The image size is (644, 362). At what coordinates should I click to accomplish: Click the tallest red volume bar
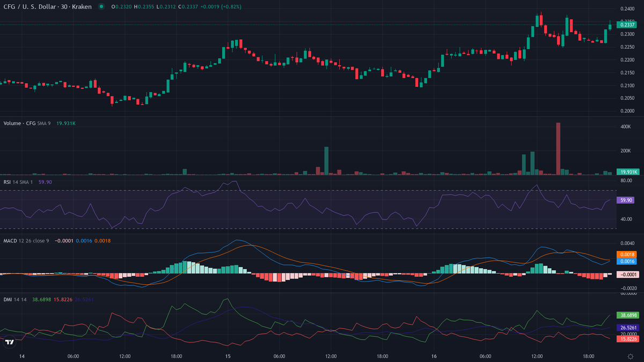pos(558,149)
